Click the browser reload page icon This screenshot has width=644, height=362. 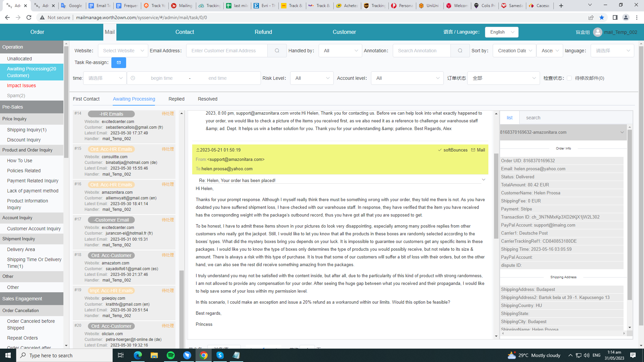coord(29,17)
